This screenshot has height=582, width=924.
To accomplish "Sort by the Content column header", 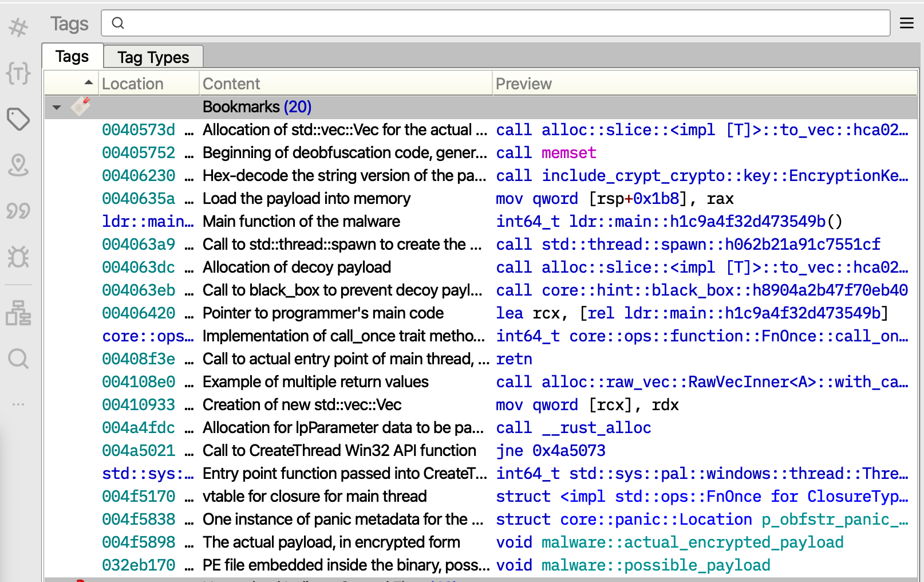I will tap(346, 84).
